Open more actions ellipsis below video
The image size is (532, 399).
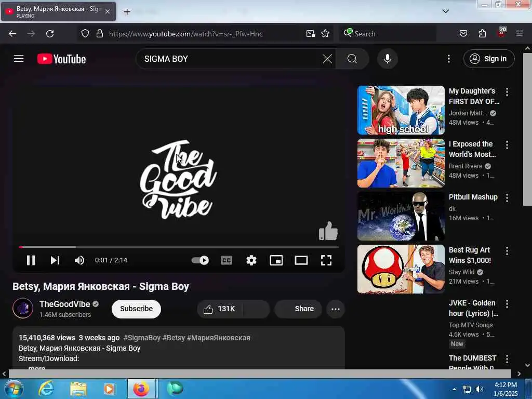[x=335, y=309]
